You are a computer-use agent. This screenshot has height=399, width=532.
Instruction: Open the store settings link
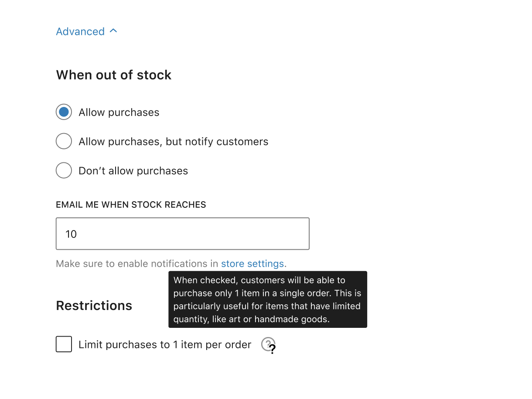pos(253,264)
